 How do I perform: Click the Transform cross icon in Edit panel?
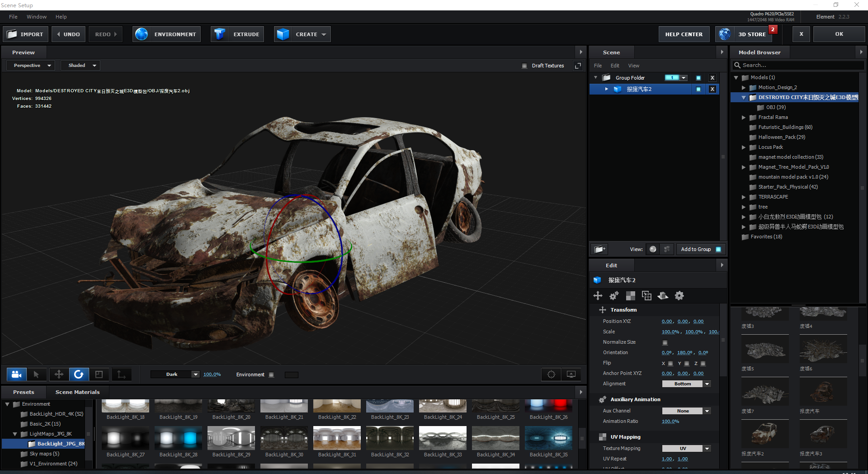[x=598, y=296]
